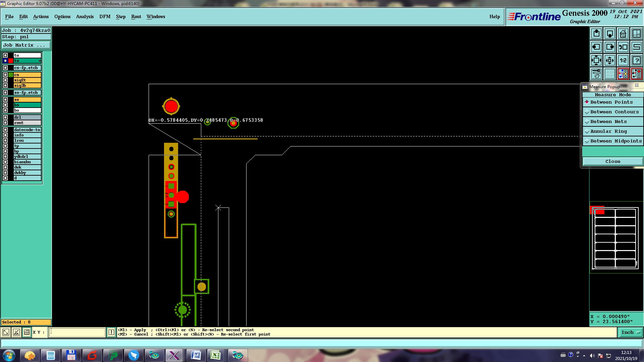Click the panel overview thumbnail map
Screen dimensions: 644x362
615,238
